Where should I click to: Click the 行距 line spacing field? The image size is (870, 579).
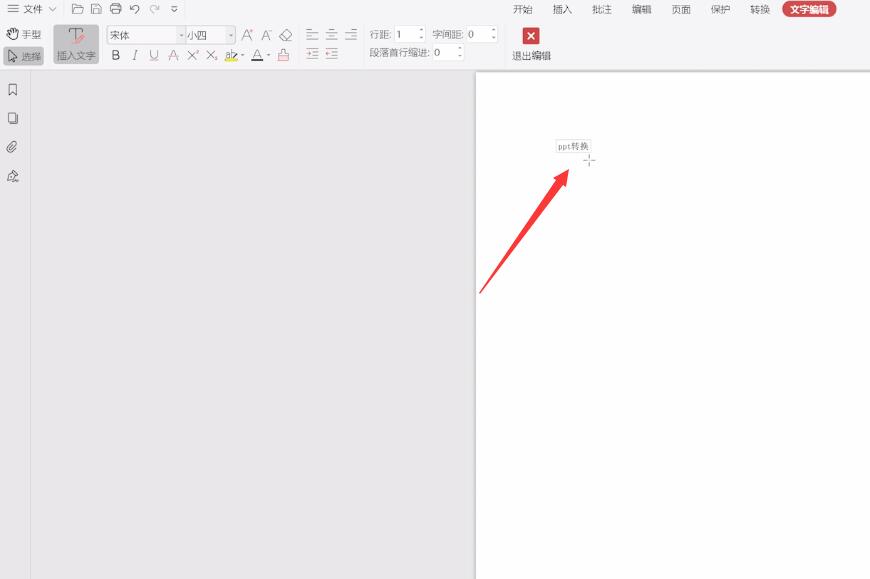pyautogui.click(x=406, y=34)
